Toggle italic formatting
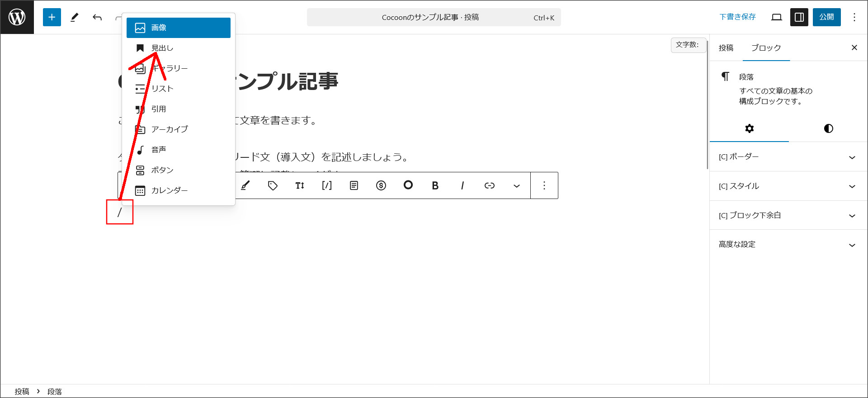868x398 pixels. point(462,185)
